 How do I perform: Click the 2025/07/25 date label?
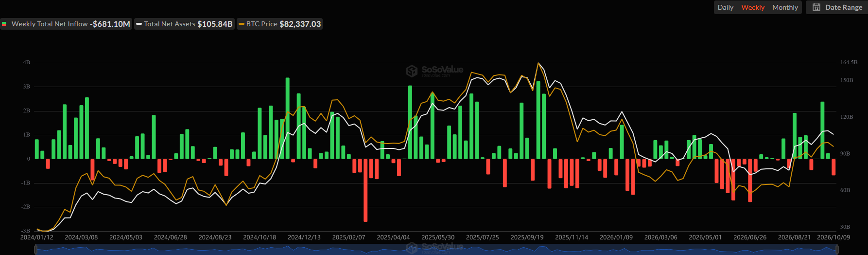coord(483,237)
